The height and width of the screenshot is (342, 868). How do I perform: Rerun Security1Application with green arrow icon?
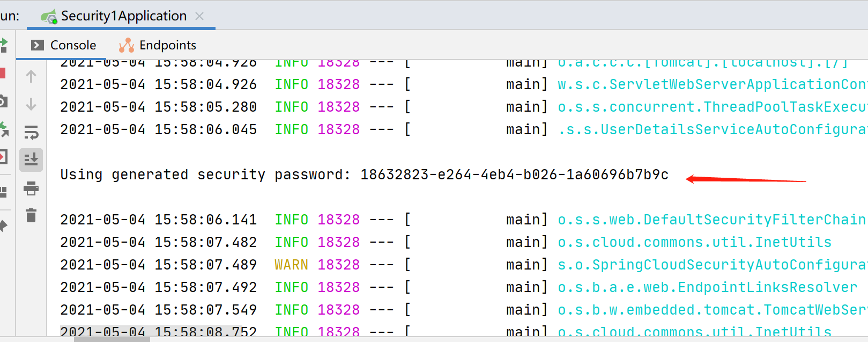pos(3,45)
